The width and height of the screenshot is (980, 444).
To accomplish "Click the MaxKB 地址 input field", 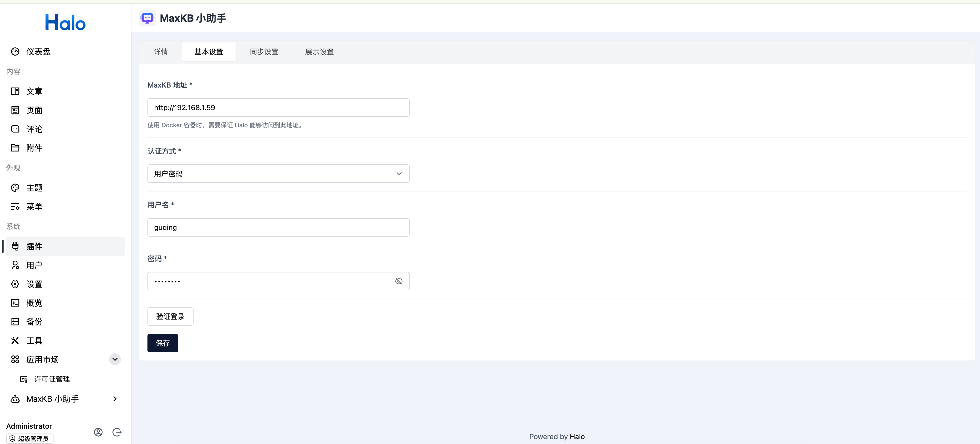I will tap(278, 108).
